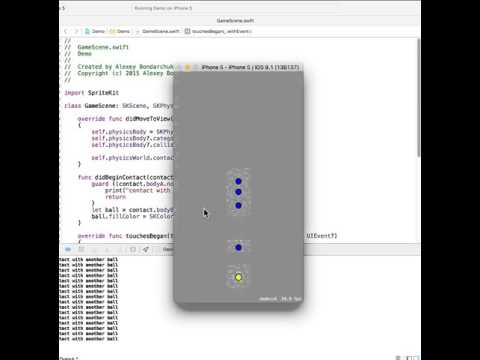
Task: Go forward with the jump bar forward arrow
Action: 76,31
